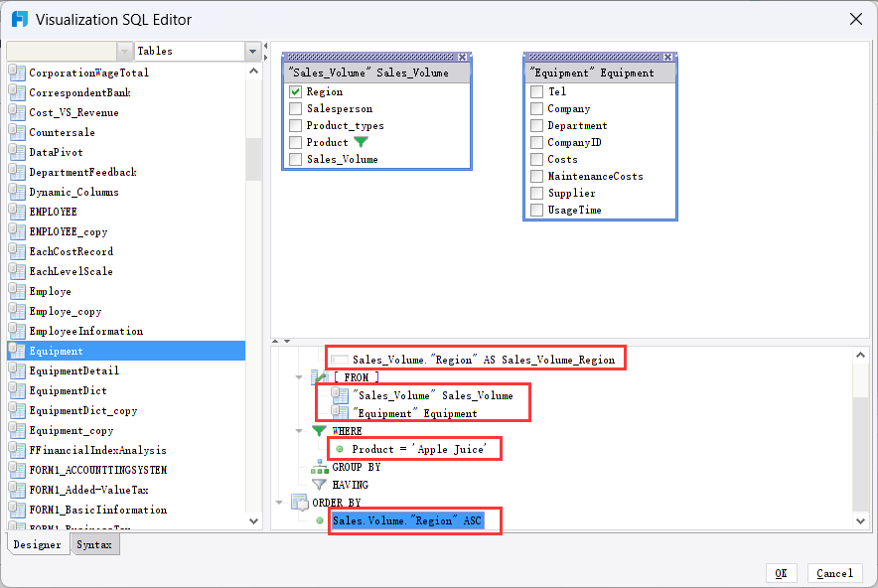Select the Designer tab
Viewport: 878px width, 588px height.
38,544
